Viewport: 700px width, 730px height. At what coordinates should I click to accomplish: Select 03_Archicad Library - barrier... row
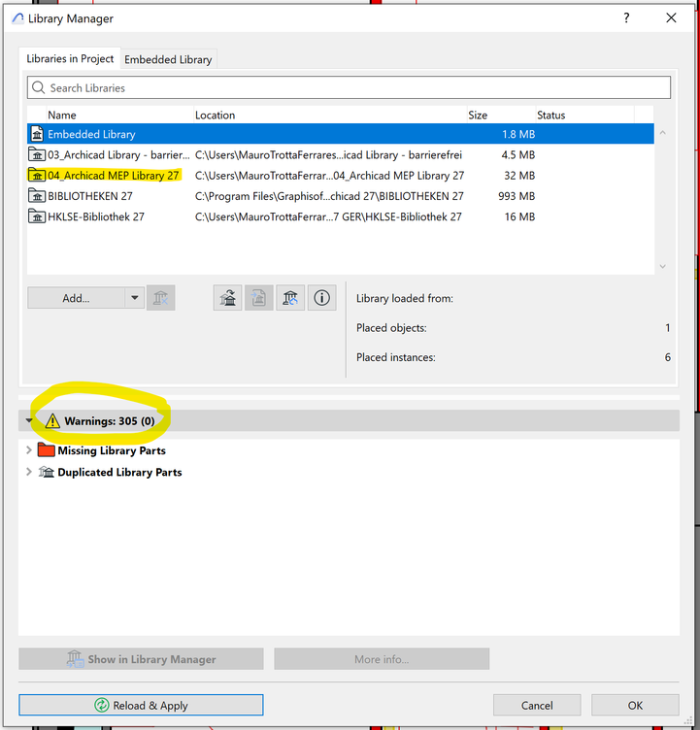[x=341, y=154]
